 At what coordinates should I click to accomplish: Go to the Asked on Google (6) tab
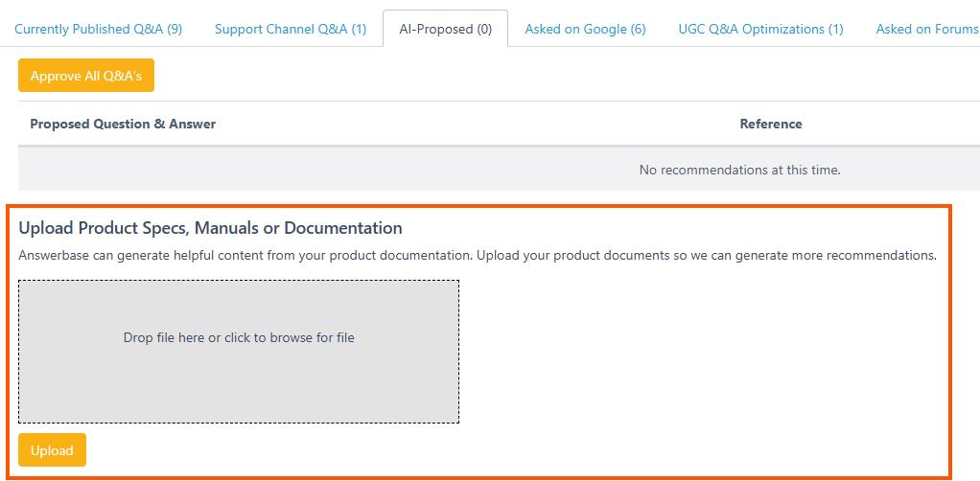pyautogui.click(x=585, y=29)
